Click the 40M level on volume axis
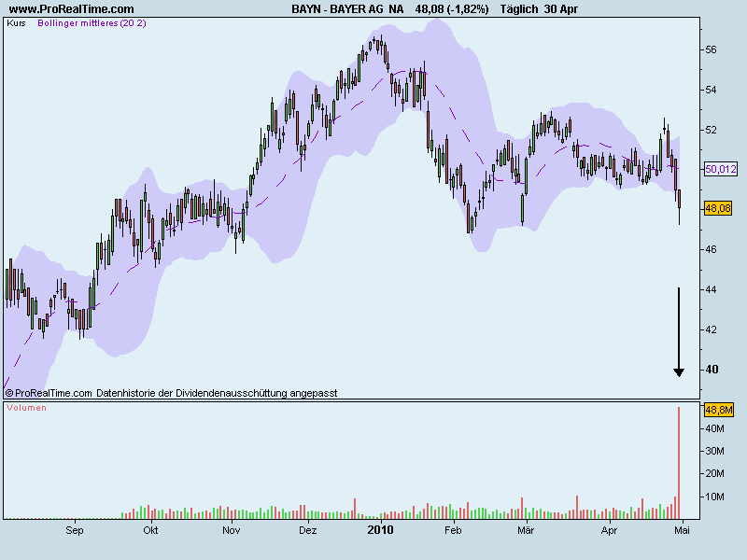 click(714, 429)
